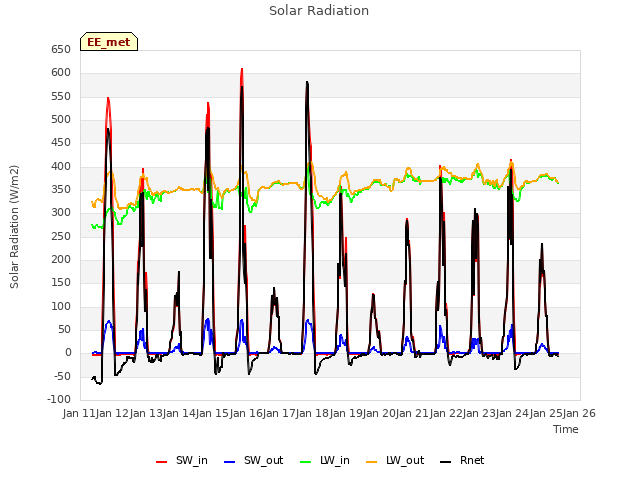The width and height of the screenshot is (640, 480).
Task: Click the 550 y-axis tick label
Action: point(61,96)
